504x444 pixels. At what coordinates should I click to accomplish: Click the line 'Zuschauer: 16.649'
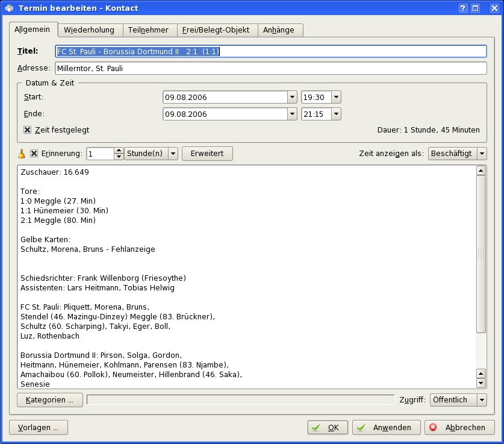pyautogui.click(x=55, y=172)
